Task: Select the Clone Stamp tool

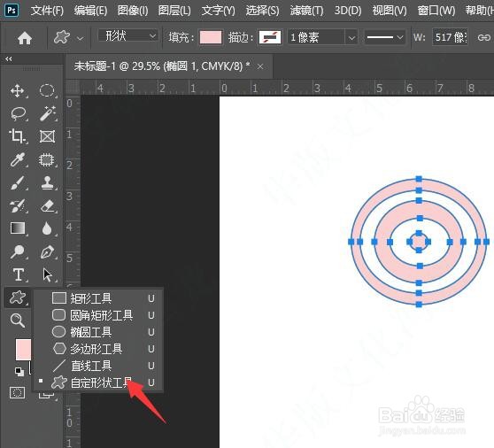Action: pyautogui.click(x=48, y=182)
